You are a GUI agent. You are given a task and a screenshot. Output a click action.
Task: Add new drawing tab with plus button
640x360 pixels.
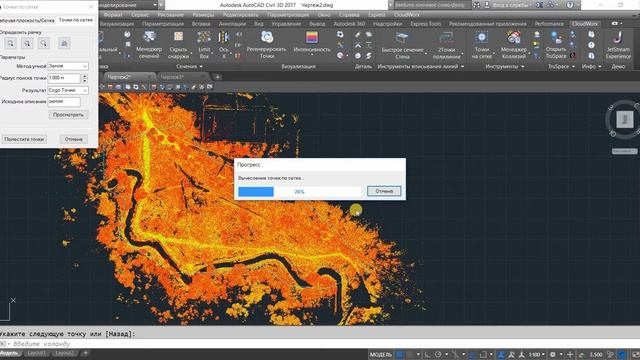(217, 77)
